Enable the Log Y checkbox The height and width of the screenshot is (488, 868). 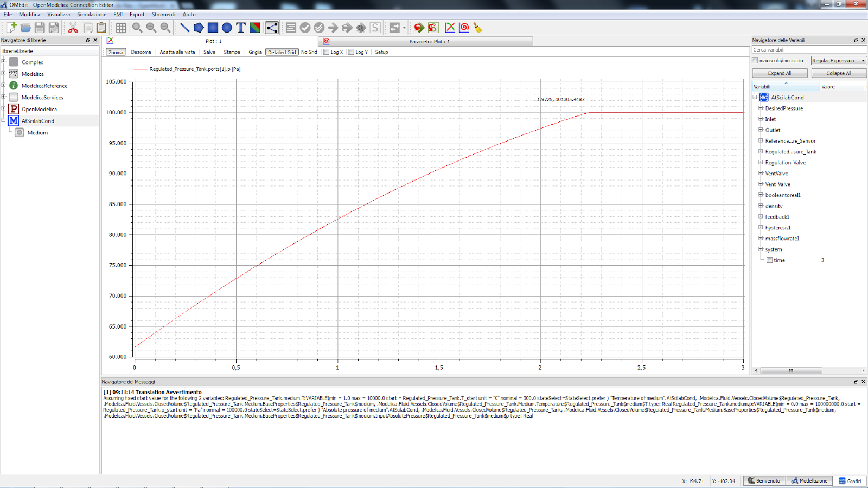tap(351, 52)
